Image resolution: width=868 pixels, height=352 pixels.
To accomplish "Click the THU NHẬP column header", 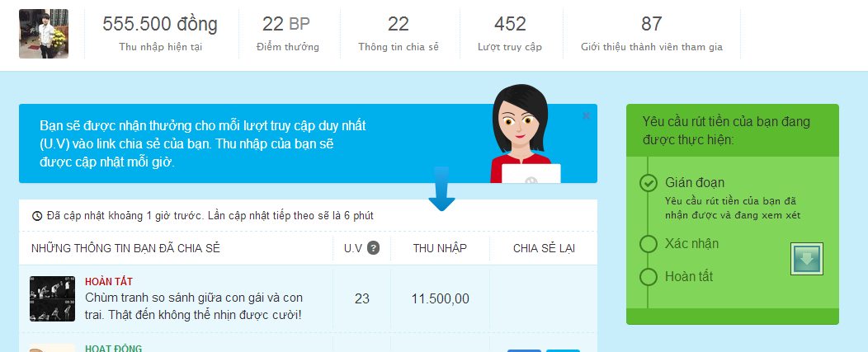I will [440, 248].
